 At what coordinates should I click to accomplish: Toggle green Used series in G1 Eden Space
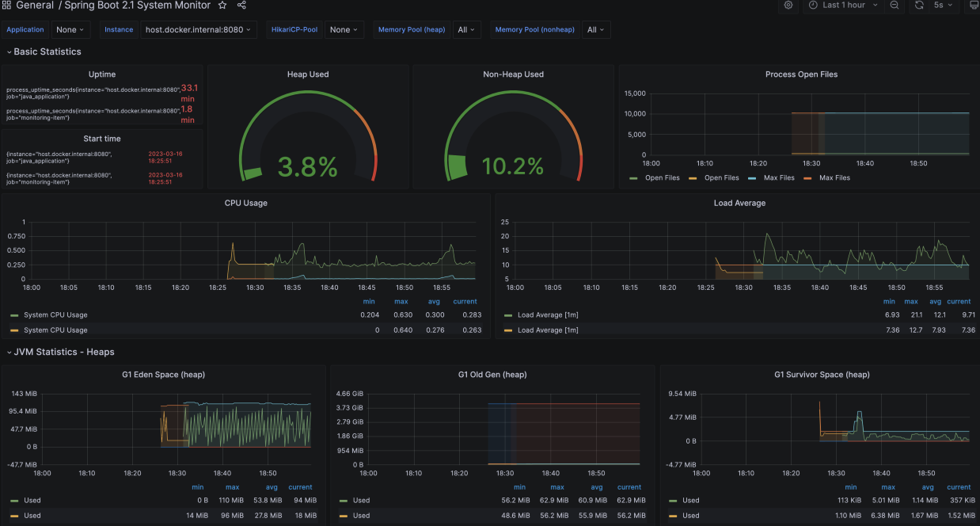point(32,501)
